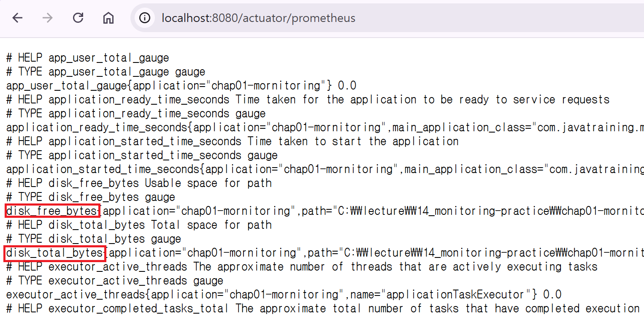Click the highlighted disk_free_bytes metric name
Viewport: 644px width, 317px height.
click(x=52, y=211)
